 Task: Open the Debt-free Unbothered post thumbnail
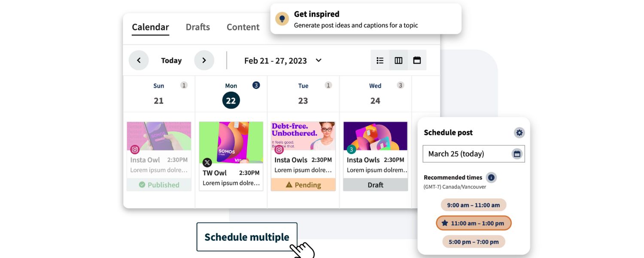303,135
